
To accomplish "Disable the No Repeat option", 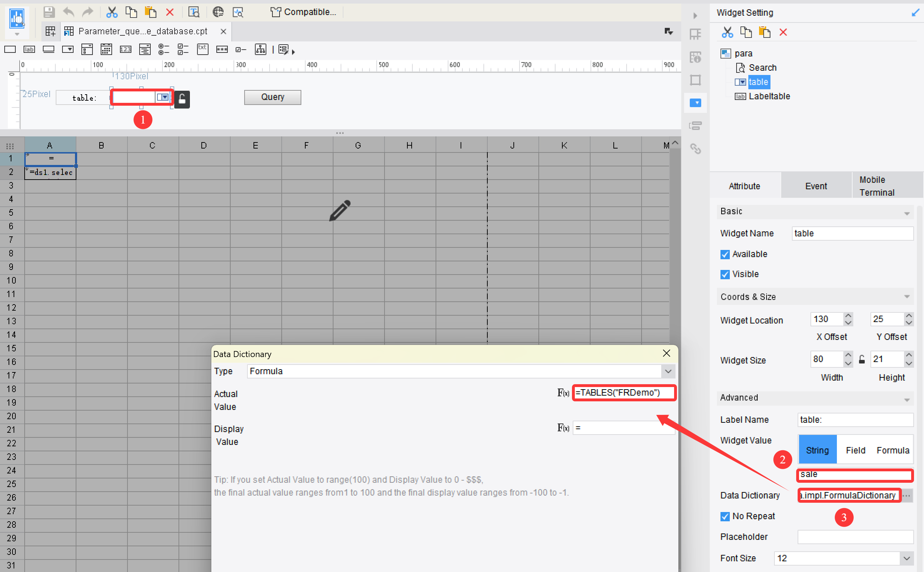I will 725,516.
